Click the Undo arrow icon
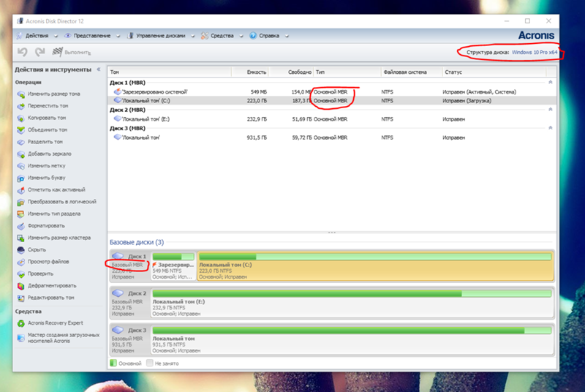This screenshot has width=585, height=392. 23,52
